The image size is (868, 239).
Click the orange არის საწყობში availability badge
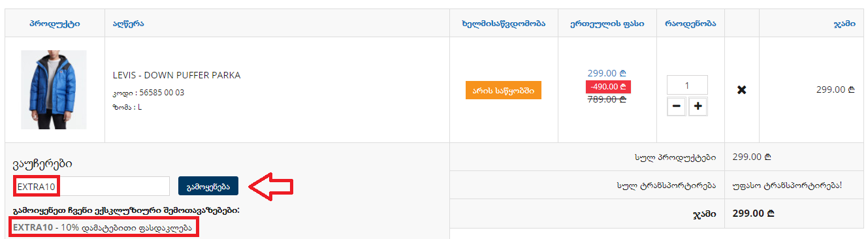pos(504,90)
